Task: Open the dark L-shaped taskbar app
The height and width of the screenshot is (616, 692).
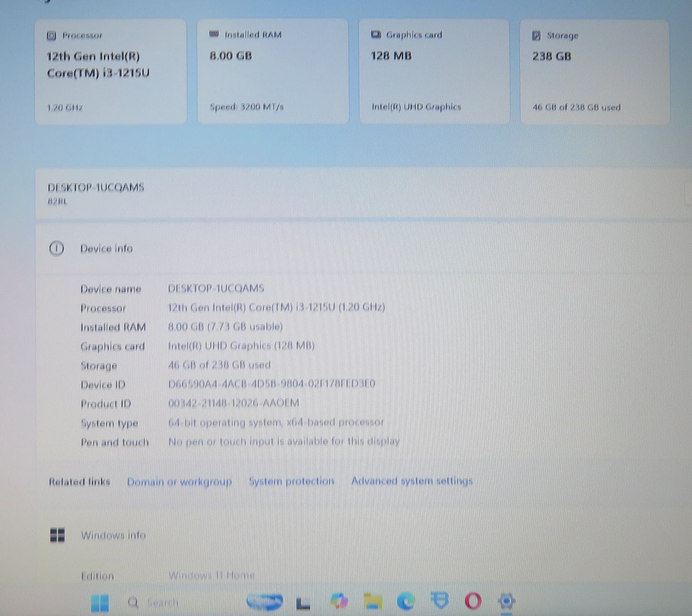Action: [x=303, y=604]
